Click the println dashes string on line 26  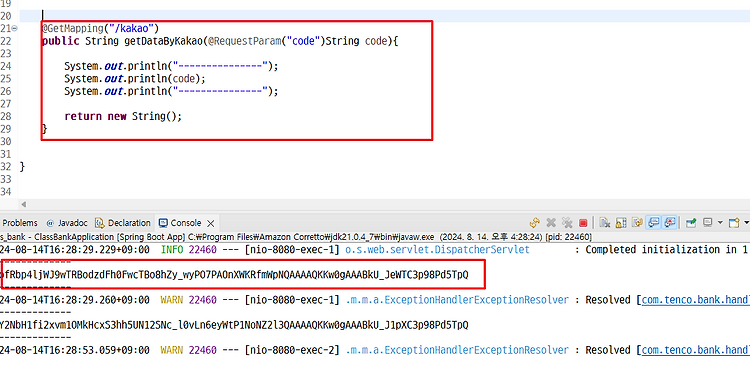(220, 91)
